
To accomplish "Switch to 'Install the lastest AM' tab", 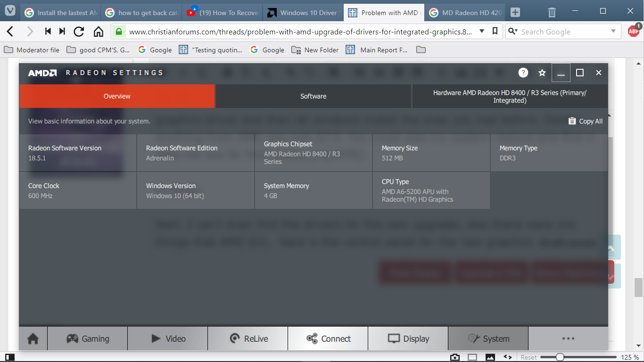I will pyautogui.click(x=60, y=13).
